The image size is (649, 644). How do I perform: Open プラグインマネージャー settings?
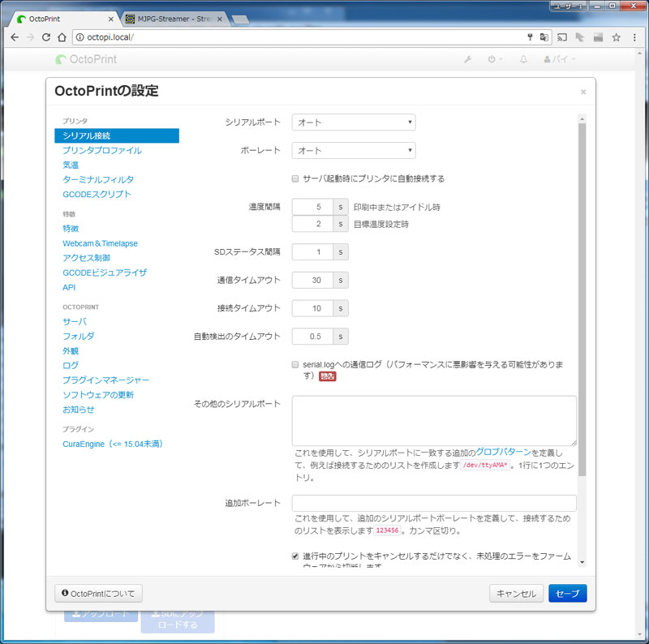[x=106, y=380]
